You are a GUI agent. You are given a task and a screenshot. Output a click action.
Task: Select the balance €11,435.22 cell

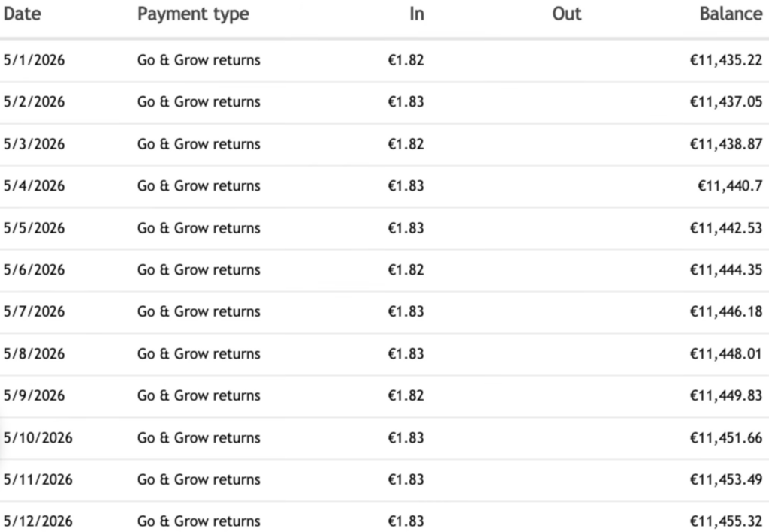(726, 60)
